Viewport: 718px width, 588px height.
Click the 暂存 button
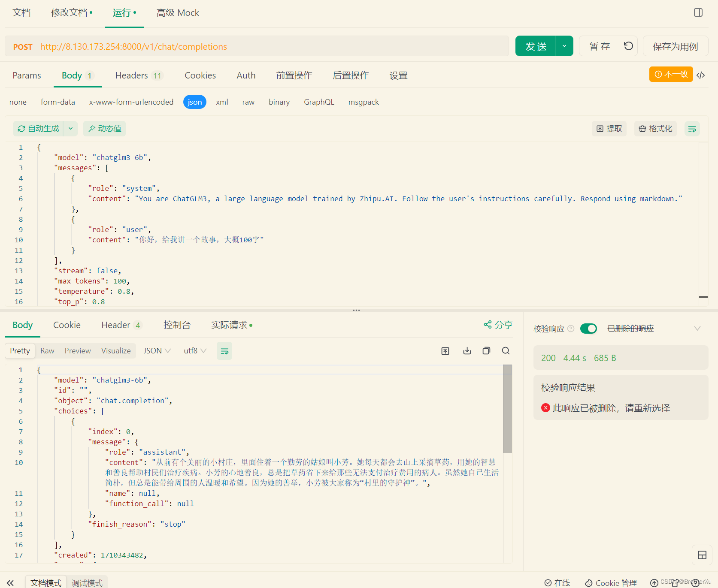point(600,46)
